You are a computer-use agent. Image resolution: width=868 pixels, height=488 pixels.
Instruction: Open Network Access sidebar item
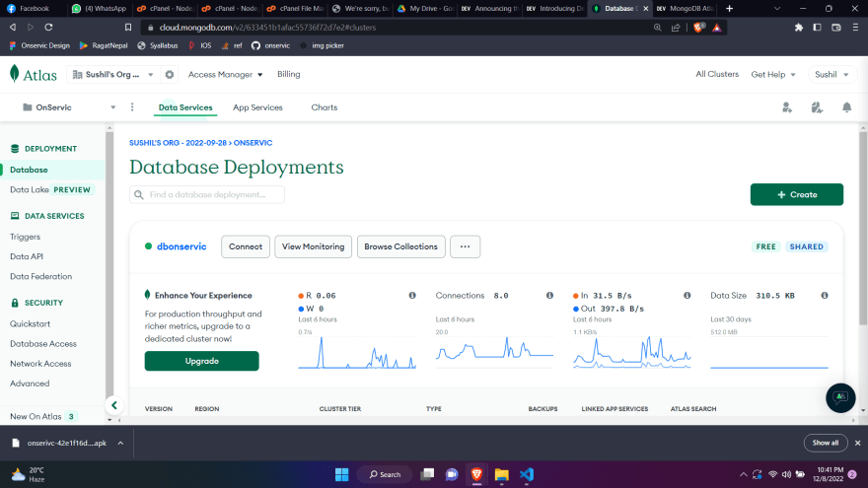40,364
